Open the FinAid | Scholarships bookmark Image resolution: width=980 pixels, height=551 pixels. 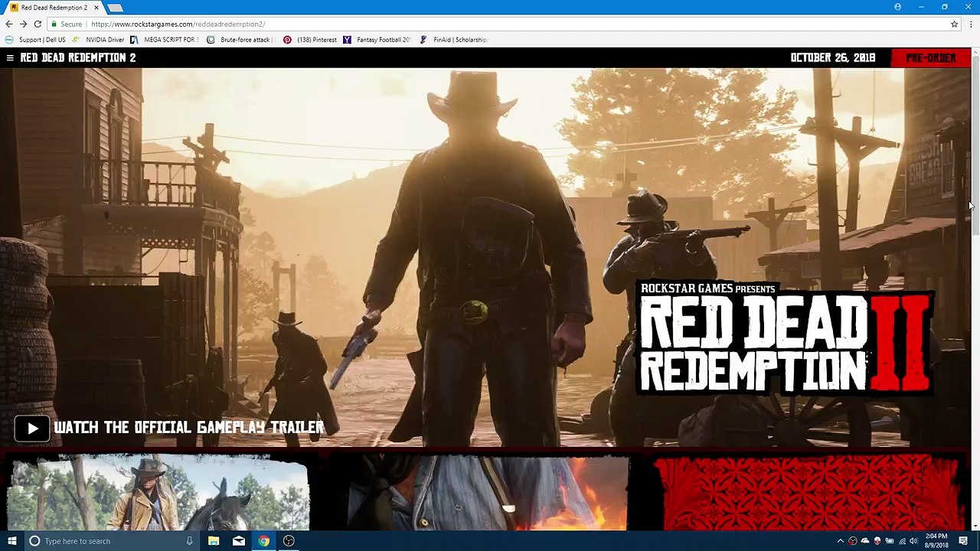pyautogui.click(x=453, y=40)
